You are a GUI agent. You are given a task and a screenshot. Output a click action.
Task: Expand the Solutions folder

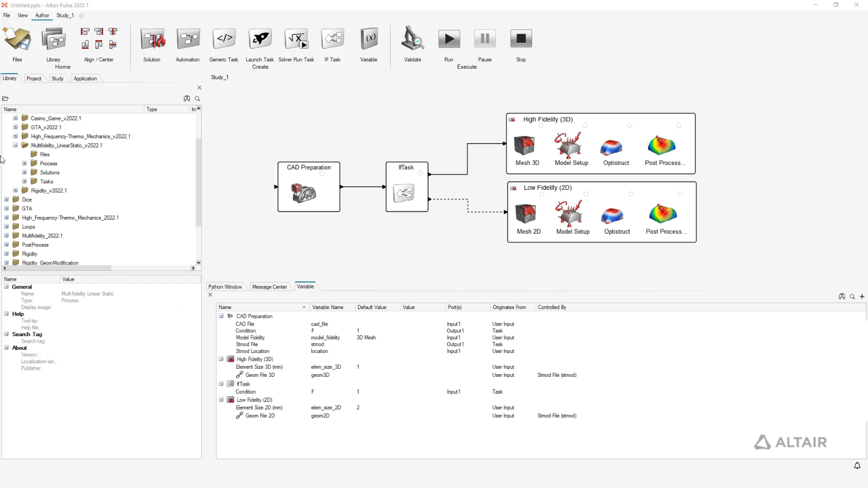coord(24,172)
